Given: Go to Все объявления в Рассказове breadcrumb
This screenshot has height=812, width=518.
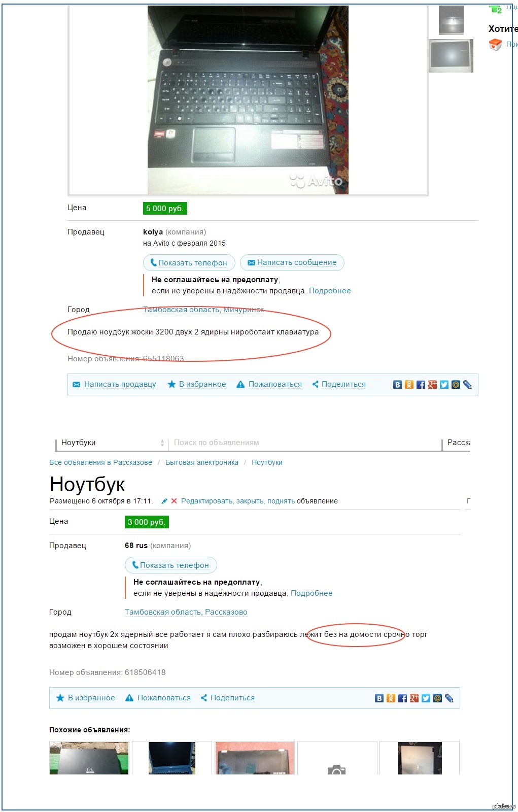Looking at the screenshot, I should (100, 462).
